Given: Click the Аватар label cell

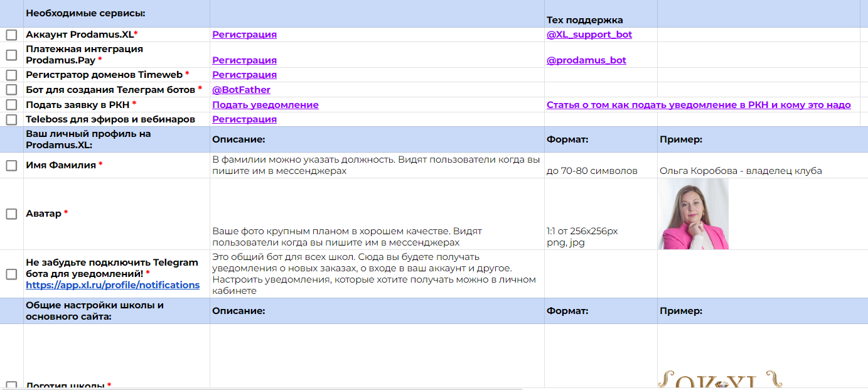Looking at the screenshot, I should [117, 214].
